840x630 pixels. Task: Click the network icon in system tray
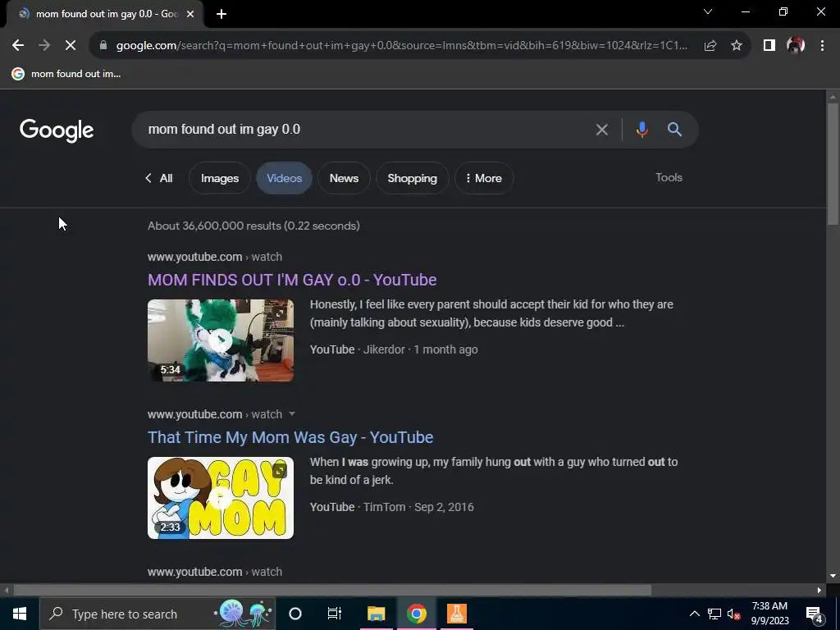pos(714,614)
